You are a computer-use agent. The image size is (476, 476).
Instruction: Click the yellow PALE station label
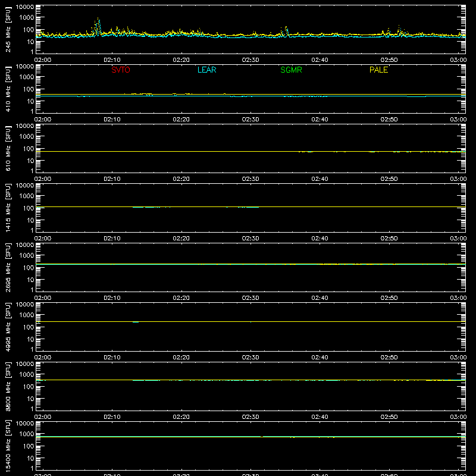[378, 70]
